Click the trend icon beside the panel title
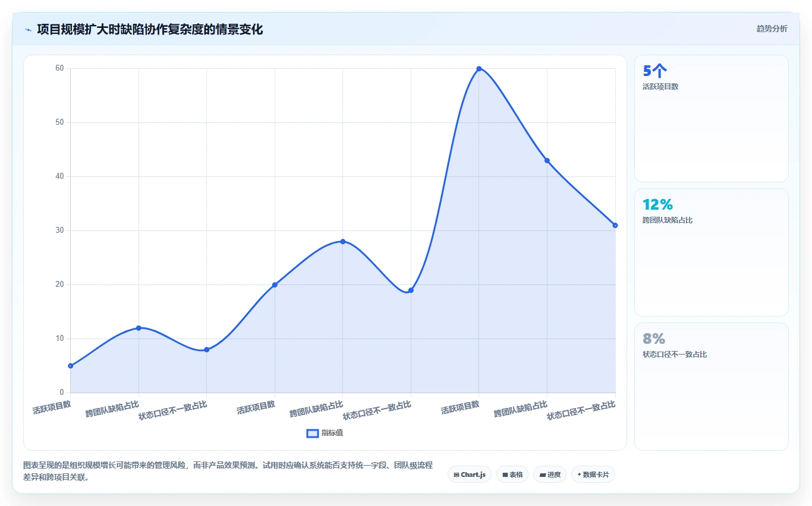The height and width of the screenshot is (506, 812). point(28,29)
